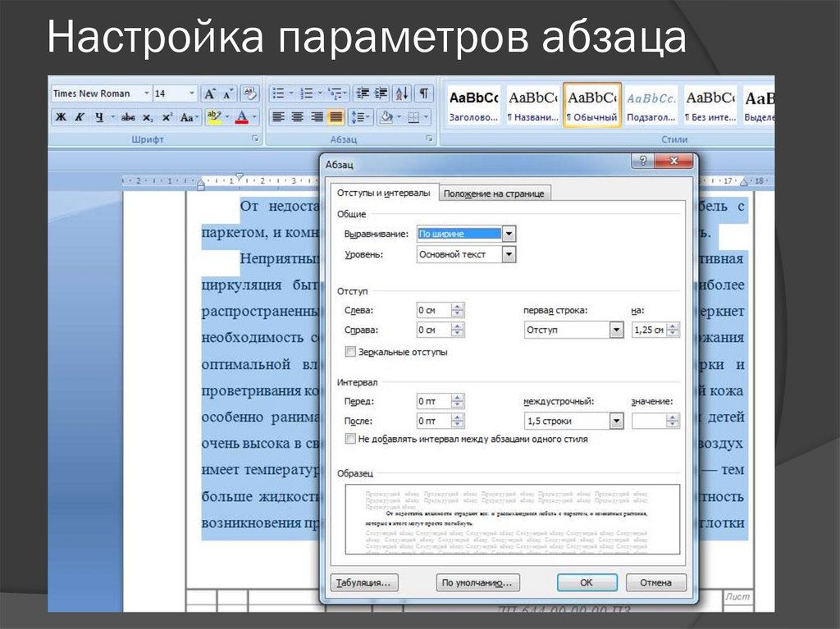This screenshot has height=629, width=840.
Task: Show paragraph marks with ¶ icon
Action: click(x=423, y=93)
